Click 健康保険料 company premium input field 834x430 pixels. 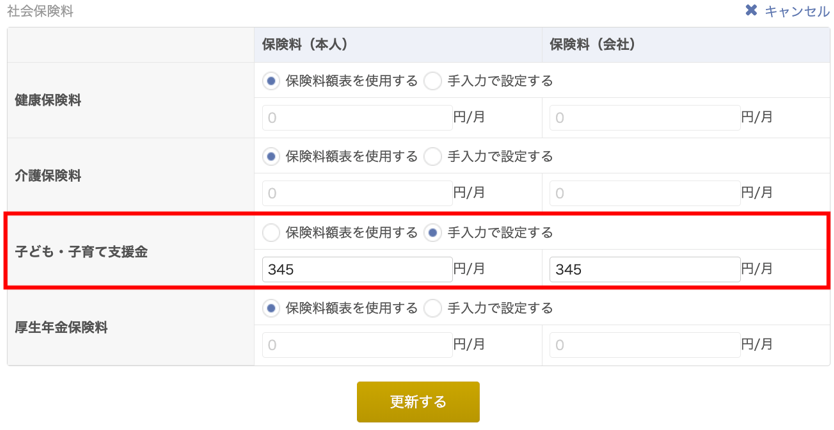(644, 118)
